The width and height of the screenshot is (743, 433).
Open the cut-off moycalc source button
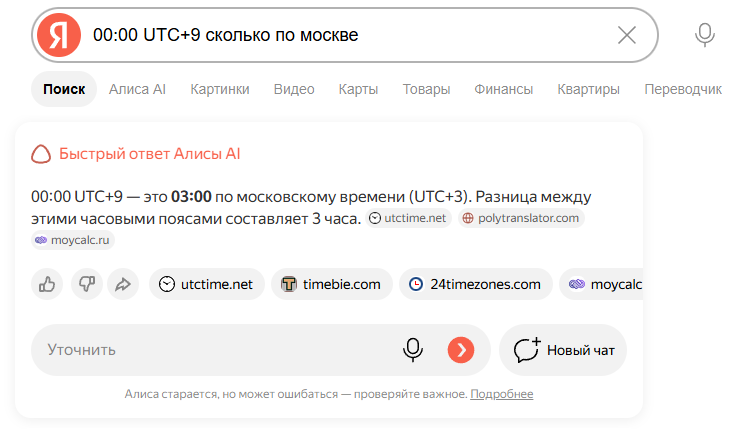tap(601, 284)
